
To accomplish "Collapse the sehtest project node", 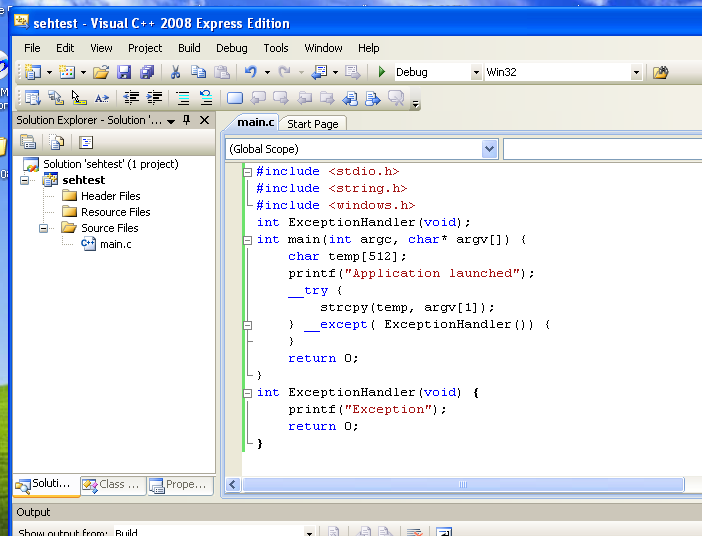I will (x=25, y=180).
